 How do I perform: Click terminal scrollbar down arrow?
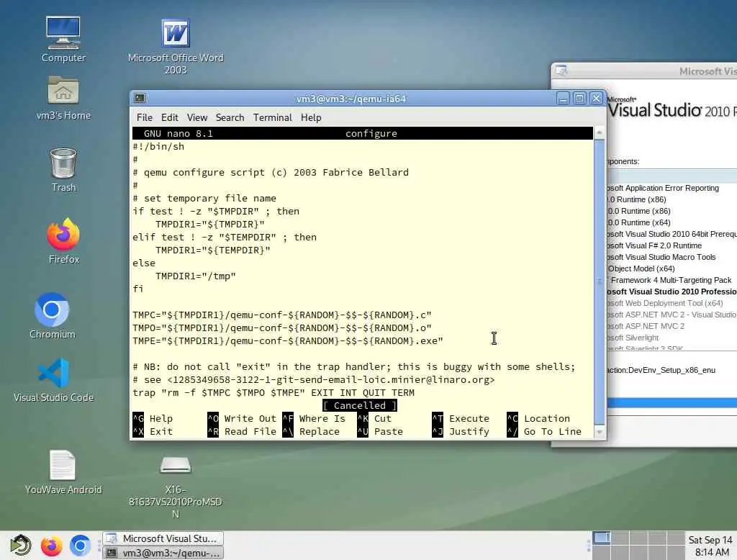click(600, 431)
